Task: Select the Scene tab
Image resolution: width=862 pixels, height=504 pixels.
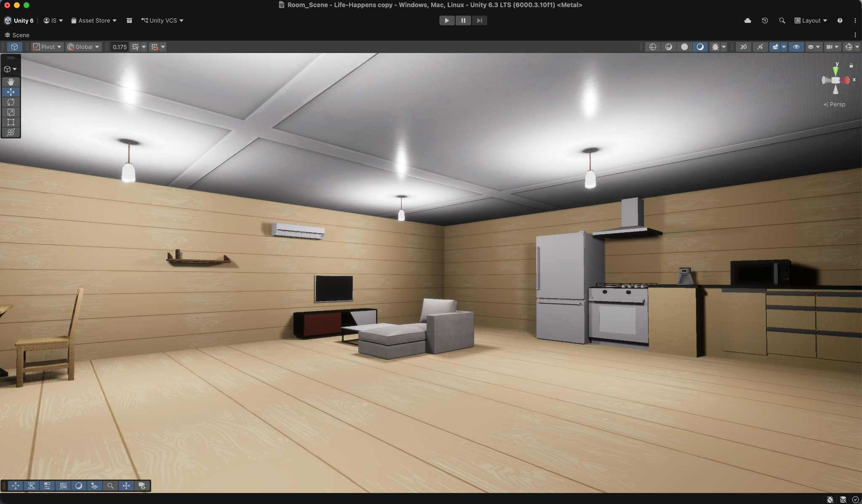Action: tap(17, 35)
